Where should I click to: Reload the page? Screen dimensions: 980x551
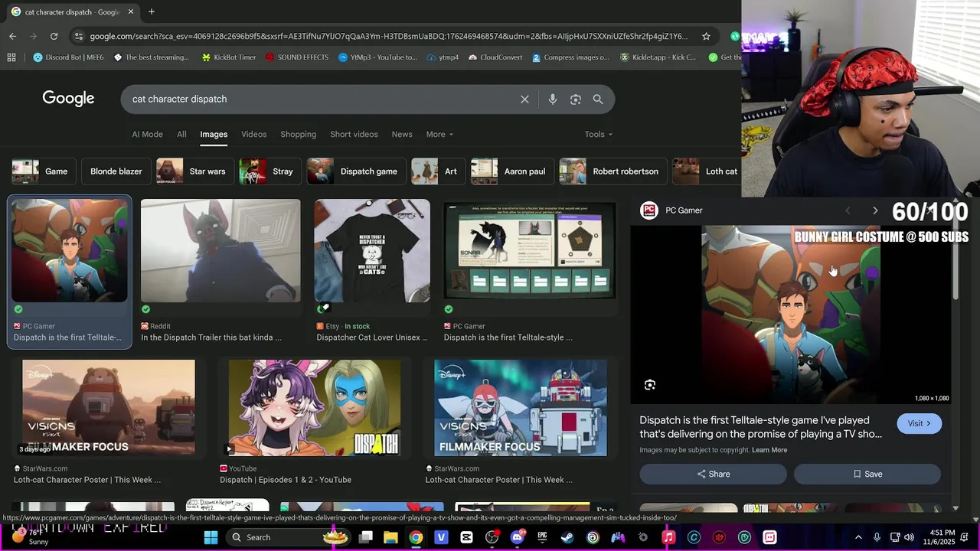tap(54, 36)
